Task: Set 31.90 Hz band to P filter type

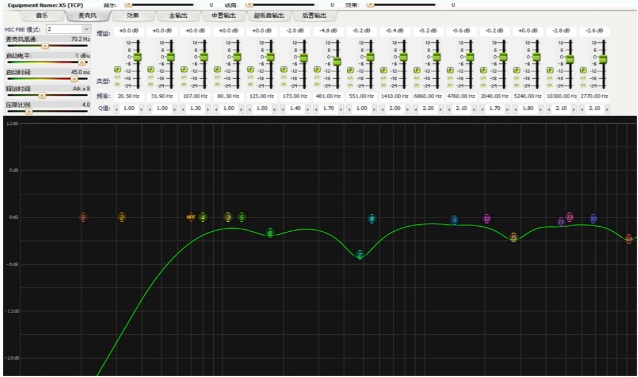Action: (151, 70)
